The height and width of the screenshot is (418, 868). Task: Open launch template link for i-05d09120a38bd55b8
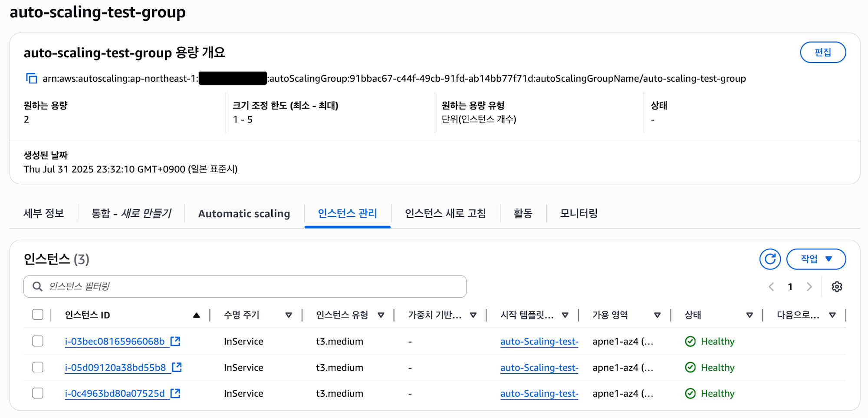click(539, 368)
